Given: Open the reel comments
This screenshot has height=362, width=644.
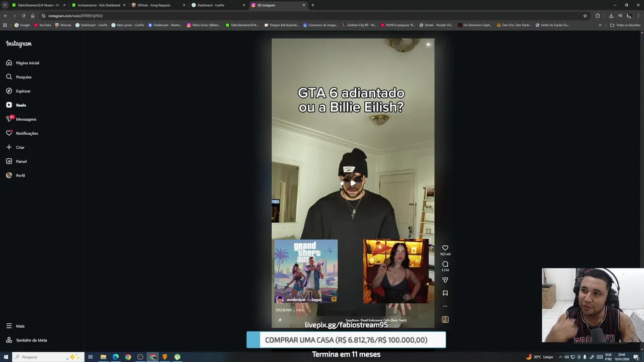Looking at the screenshot, I should coord(445,264).
